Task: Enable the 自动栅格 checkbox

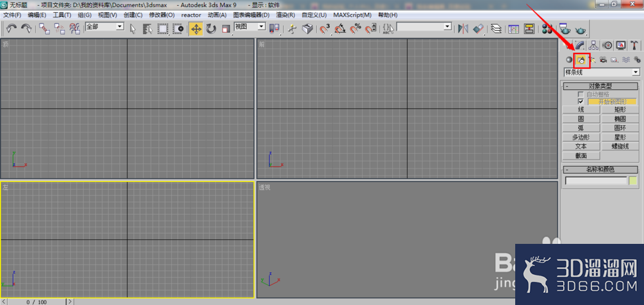Action: (x=580, y=95)
